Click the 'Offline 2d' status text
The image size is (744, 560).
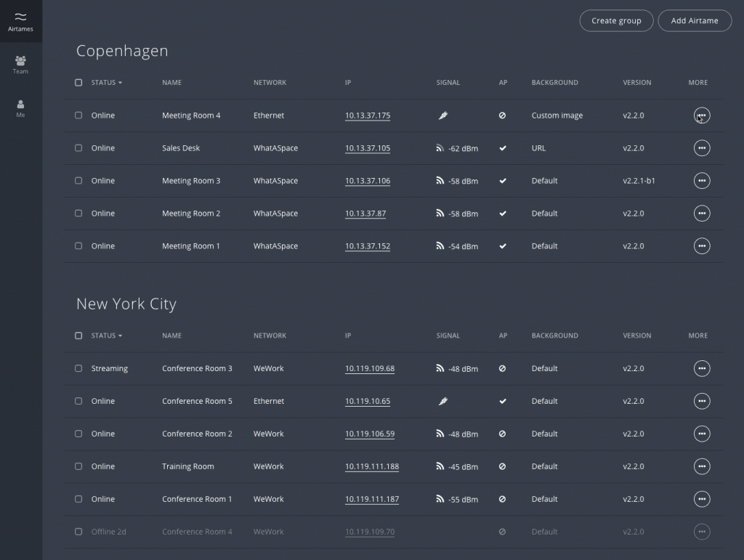pos(109,532)
